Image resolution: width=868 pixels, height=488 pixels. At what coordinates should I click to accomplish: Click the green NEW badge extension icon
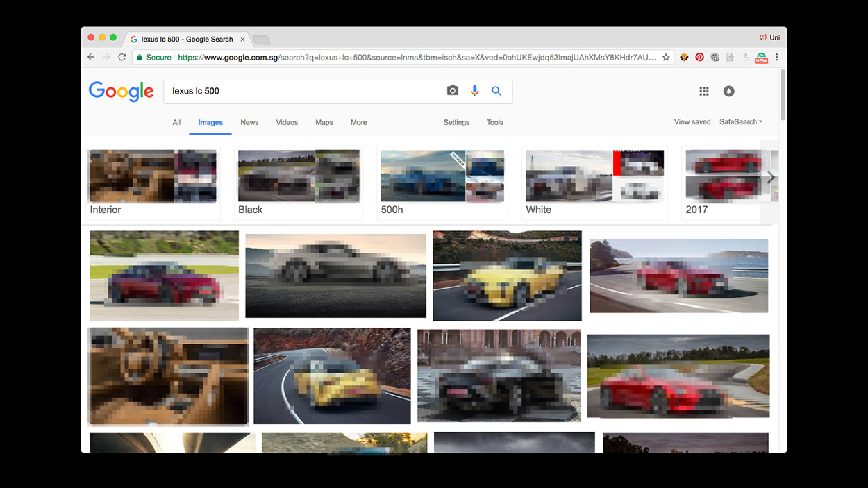pos(761,58)
